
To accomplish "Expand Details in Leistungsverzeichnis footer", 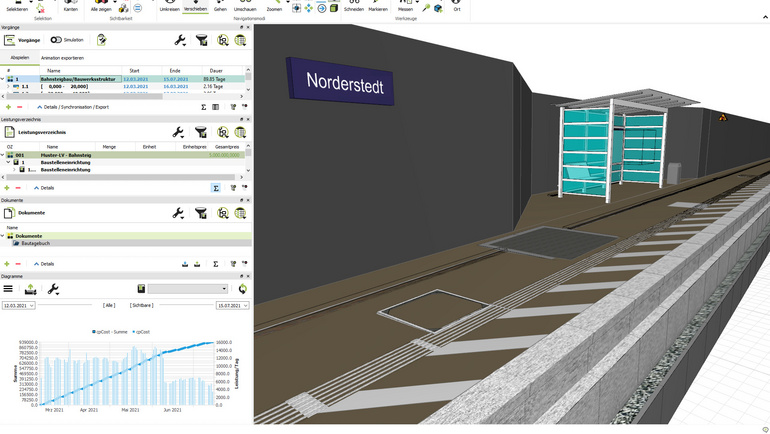I will click(x=44, y=188).
